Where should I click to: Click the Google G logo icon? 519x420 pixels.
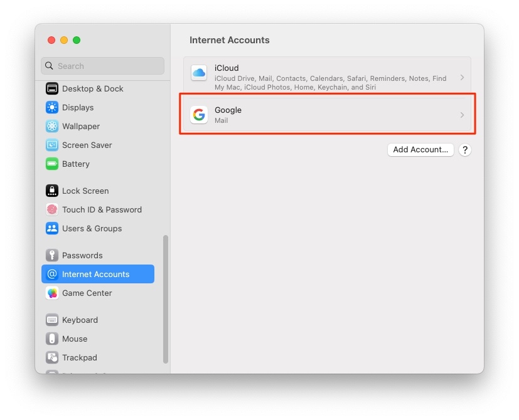[x=199, y=115]
